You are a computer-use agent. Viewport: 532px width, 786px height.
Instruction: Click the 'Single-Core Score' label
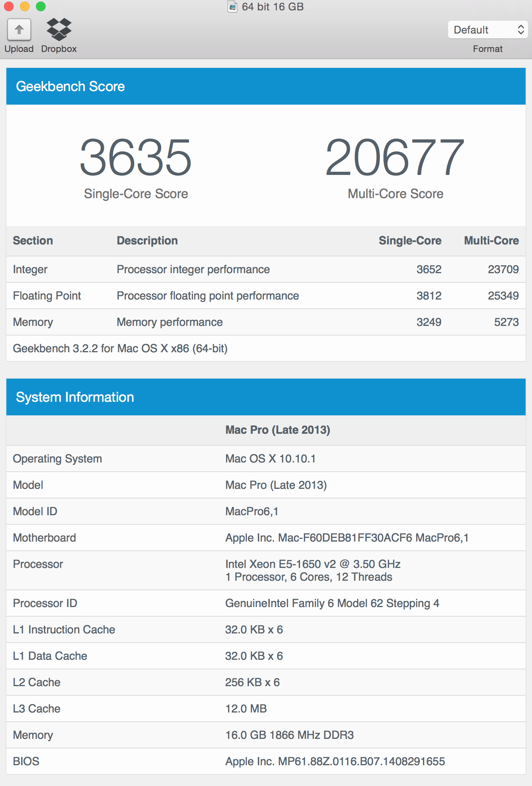(x=136, y=194)
